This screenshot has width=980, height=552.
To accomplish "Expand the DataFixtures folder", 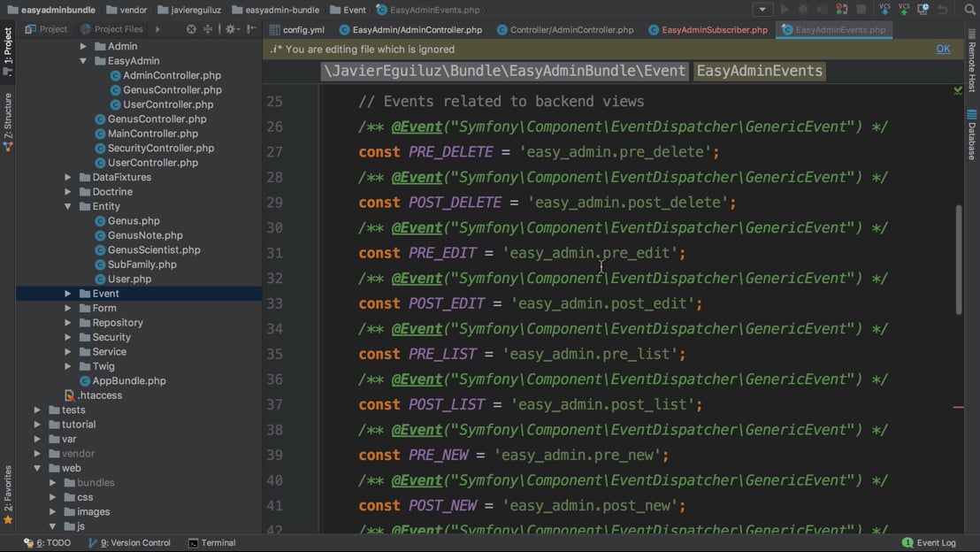I will [x=67, y=177].
